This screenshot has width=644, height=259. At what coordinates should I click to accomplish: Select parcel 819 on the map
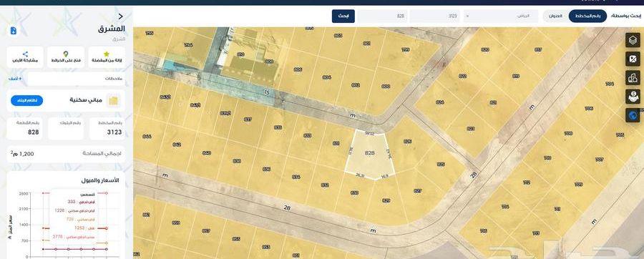[x=516, y=76]
